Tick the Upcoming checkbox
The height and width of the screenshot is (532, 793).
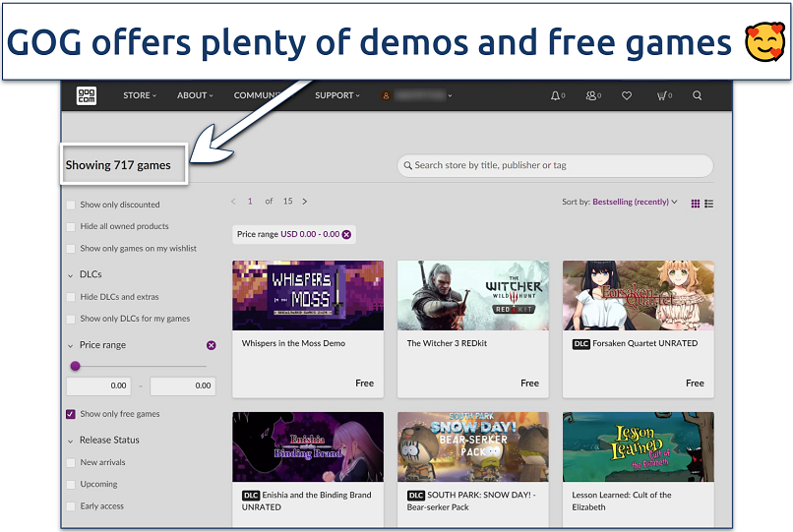click(71, 485)
